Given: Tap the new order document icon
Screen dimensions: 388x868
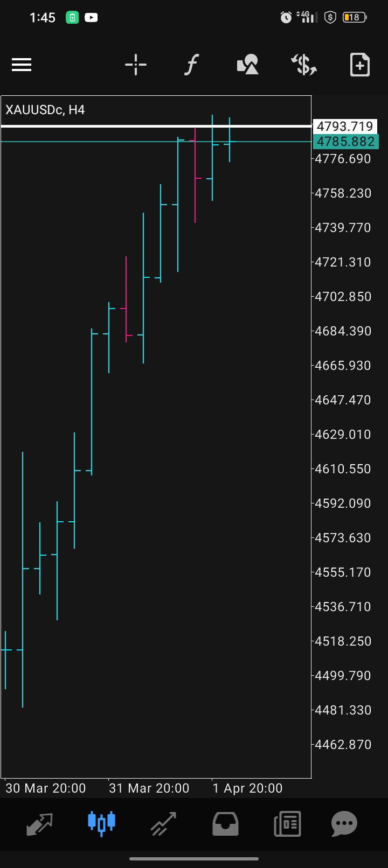Looking at the screenshot, I should pos(360,65).
